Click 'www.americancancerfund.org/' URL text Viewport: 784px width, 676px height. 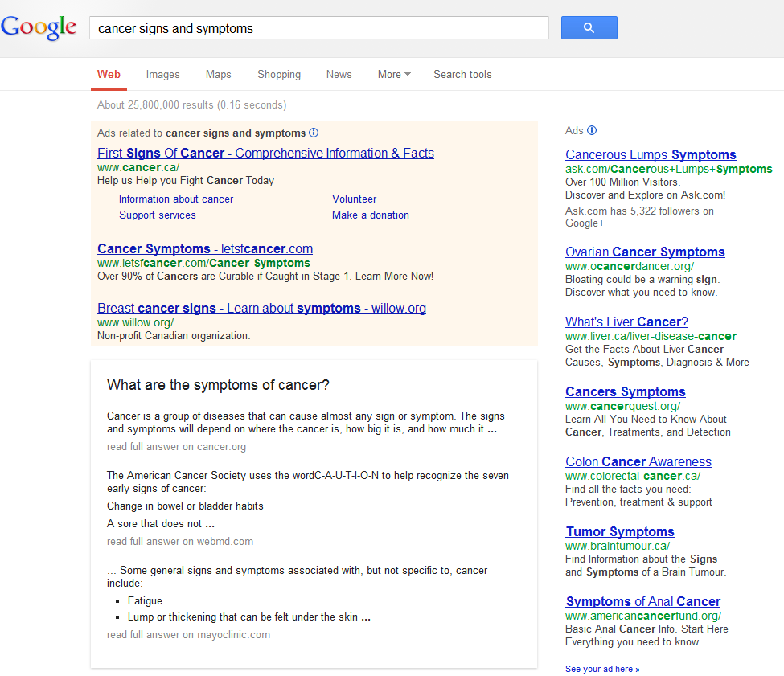tap(643, 616)
